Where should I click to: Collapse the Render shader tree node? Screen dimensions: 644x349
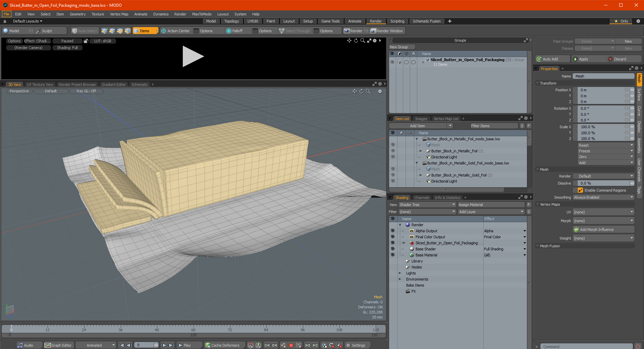pyautogui.click(x=400, y=225)
